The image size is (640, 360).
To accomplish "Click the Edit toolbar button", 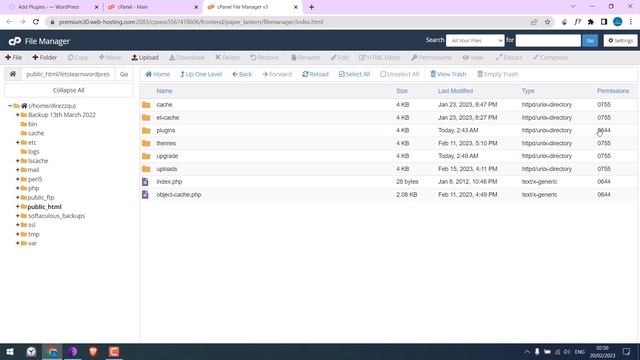I will (x=340, y=58).
